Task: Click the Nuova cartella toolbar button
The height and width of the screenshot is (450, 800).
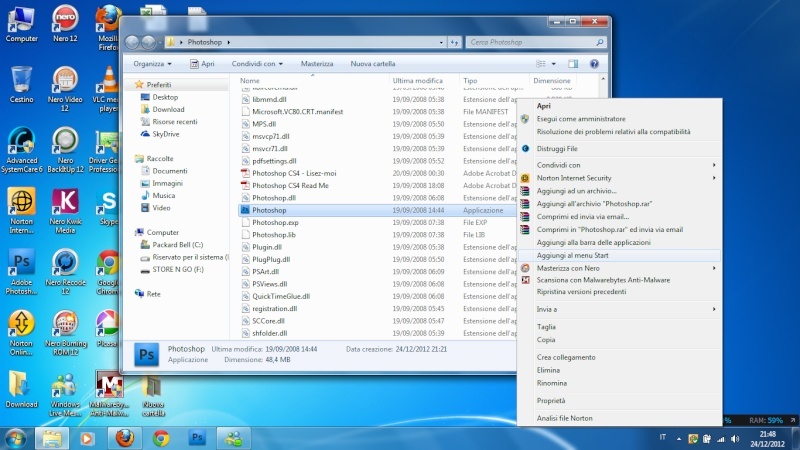Action: [372, 64]
